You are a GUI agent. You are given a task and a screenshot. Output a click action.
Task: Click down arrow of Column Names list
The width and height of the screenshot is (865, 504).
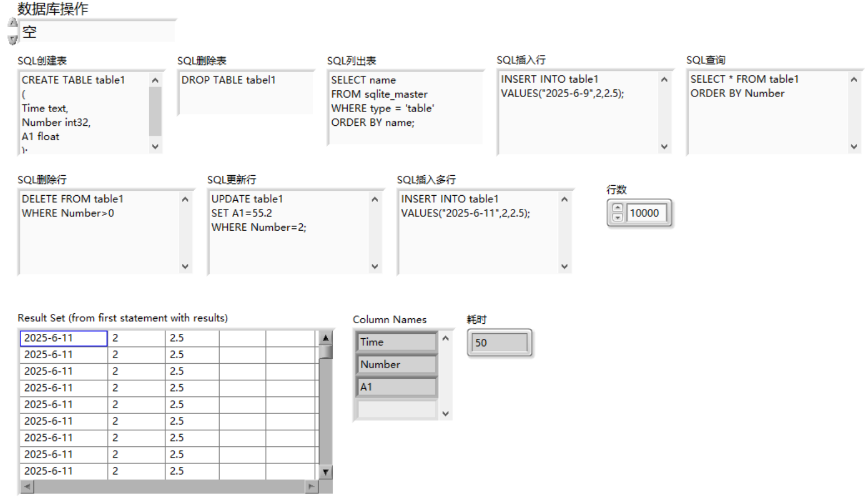pyautogui.click(x=445, y=414)
